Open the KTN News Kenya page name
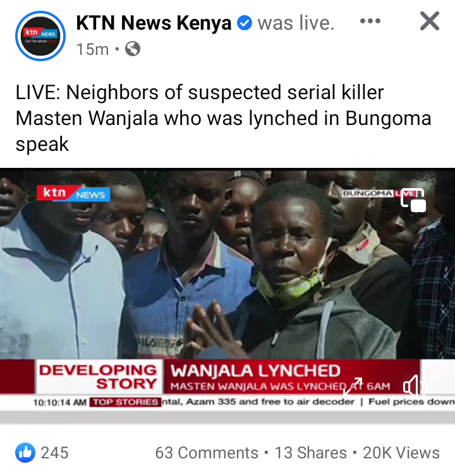Image resolution: width=455 pixels, height=476 pixels. coord(154,23)
